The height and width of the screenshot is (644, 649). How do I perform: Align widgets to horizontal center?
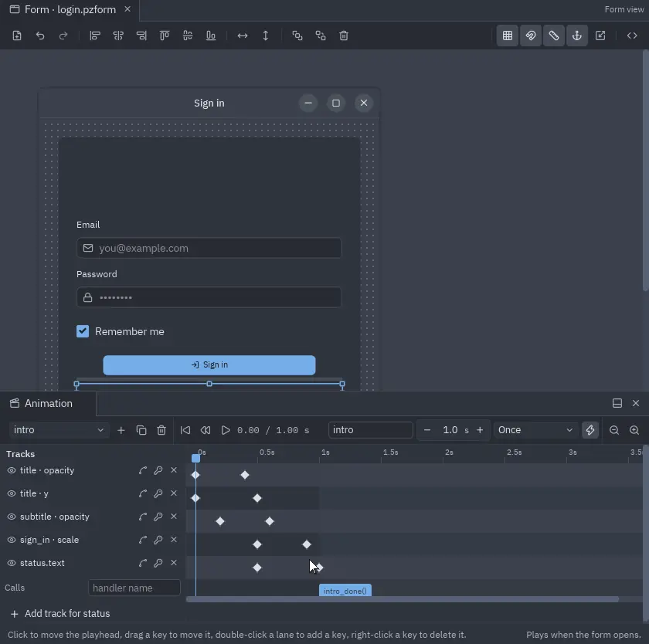coord(118,36)
